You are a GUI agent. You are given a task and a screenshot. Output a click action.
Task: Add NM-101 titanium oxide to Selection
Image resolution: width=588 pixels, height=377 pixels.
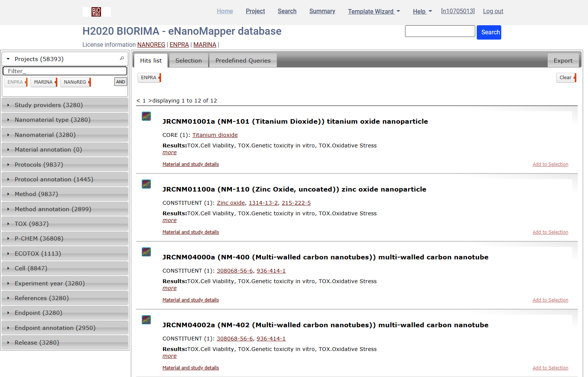tap(550, 164)
